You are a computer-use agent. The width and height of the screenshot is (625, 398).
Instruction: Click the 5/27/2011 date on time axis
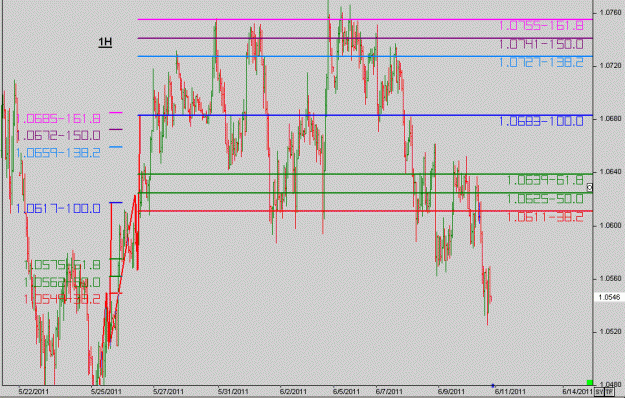(x=168, y=392)
